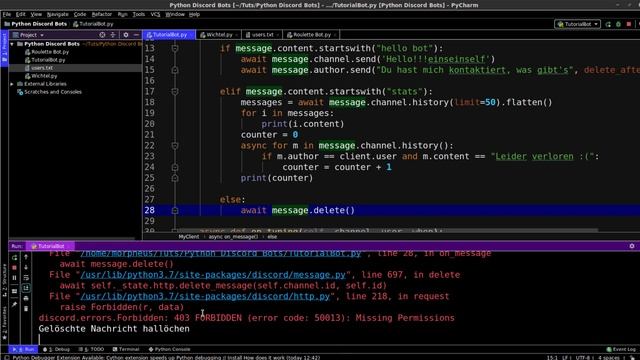Locate current file in Project tree
Screen dimensions: 640x360
tap(102, 35)
